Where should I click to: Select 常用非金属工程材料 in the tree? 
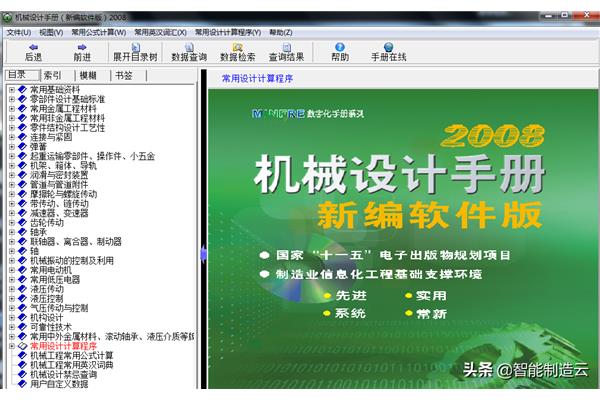tap(67, 118)
